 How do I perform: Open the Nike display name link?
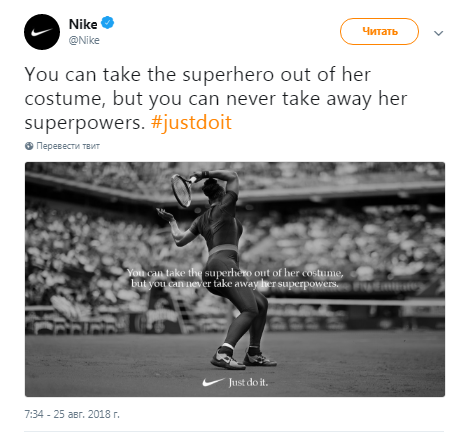click(x=83, y=24)
